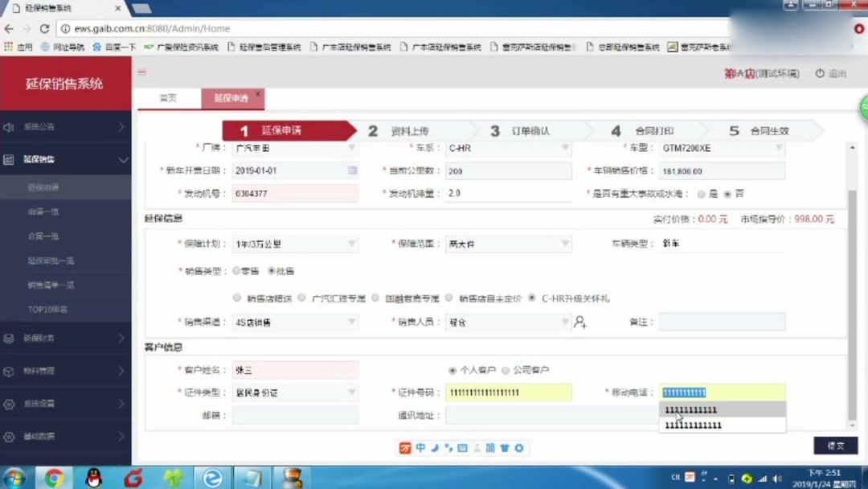Open the 保险计划 dropdown
The width and height of the screenshot is (868, 489).
point(351,242)
